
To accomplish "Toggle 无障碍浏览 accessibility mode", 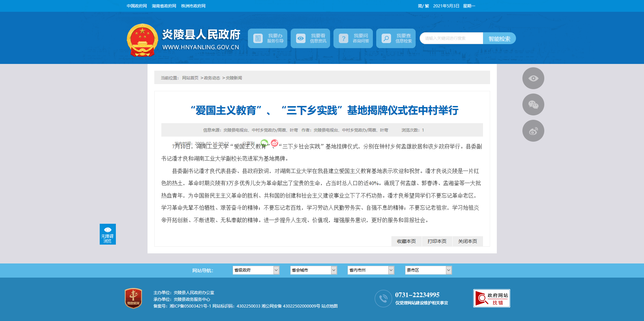I will click(x=107, y=234).
